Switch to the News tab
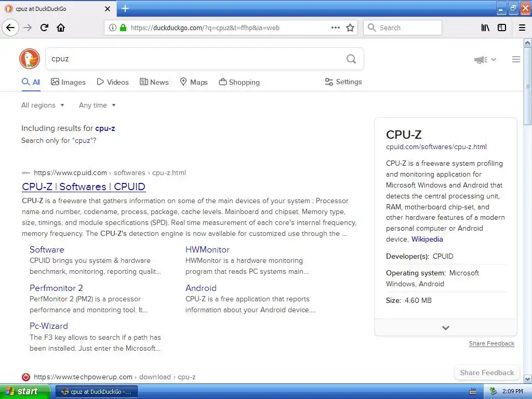 click(x=154, y=82)
